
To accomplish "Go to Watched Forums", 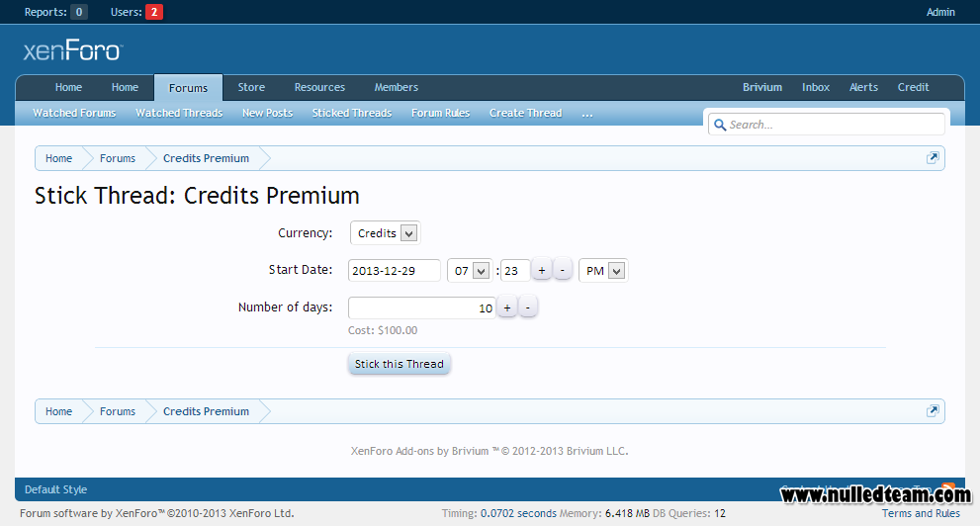I will click(x=74, y=113).
